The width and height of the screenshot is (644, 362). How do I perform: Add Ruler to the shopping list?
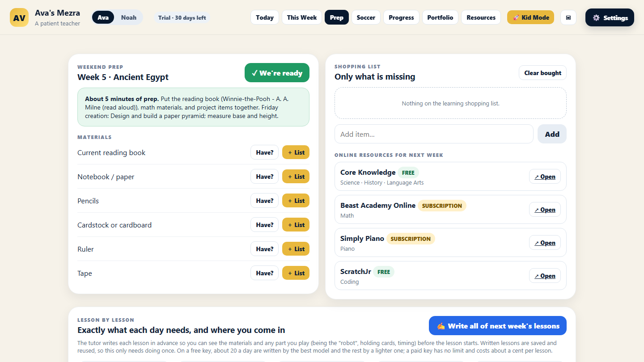click(x=296, y=249)
